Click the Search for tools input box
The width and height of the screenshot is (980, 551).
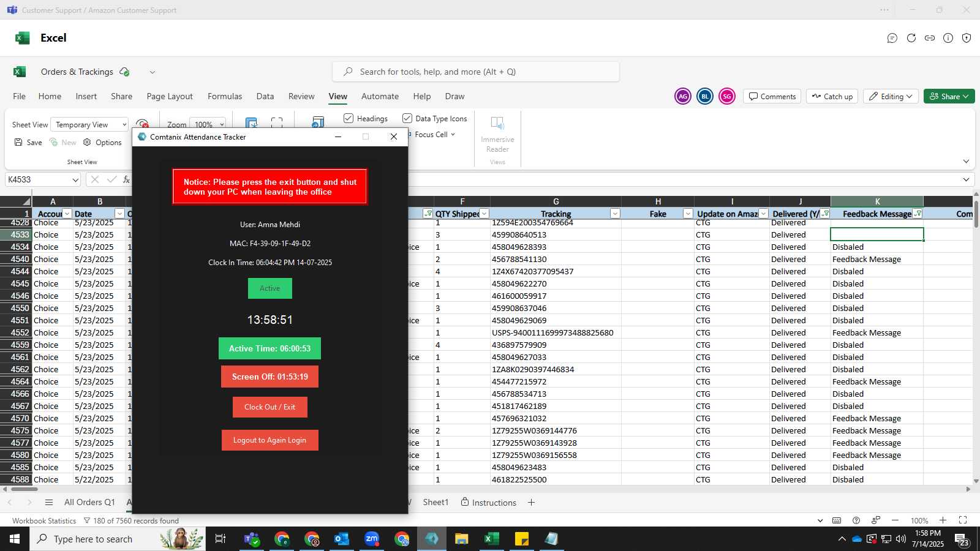[476, 72]
